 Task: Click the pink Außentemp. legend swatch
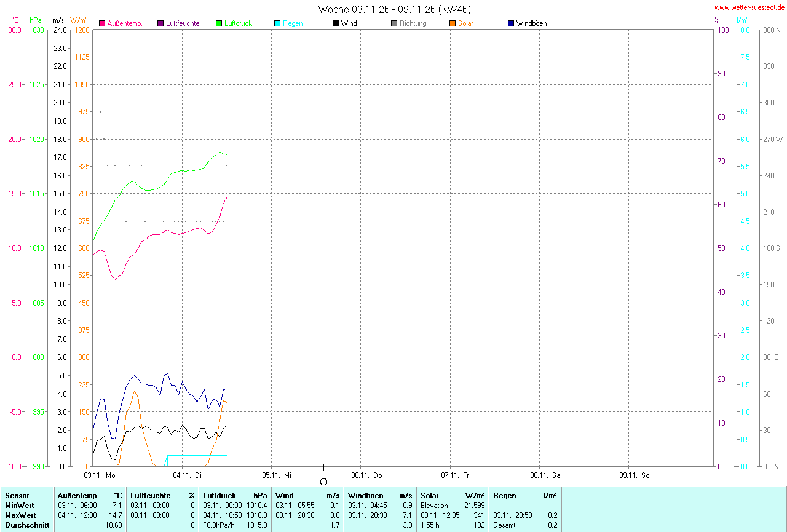tap(102, 23)
